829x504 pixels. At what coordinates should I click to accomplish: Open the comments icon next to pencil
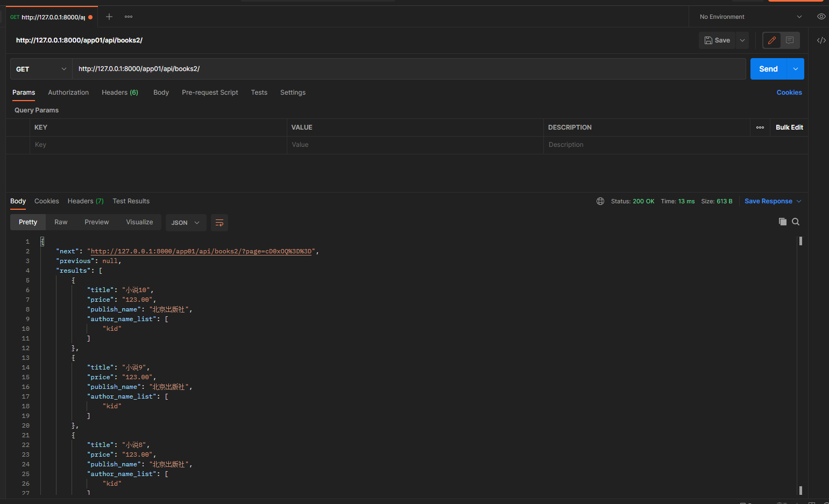point(790,40)
